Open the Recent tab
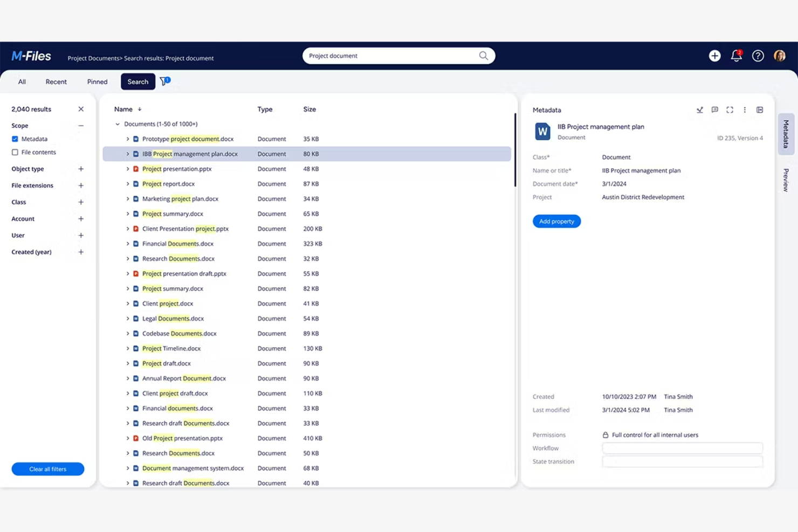Viewport: 798px width, 532px height. click(56, 81)
